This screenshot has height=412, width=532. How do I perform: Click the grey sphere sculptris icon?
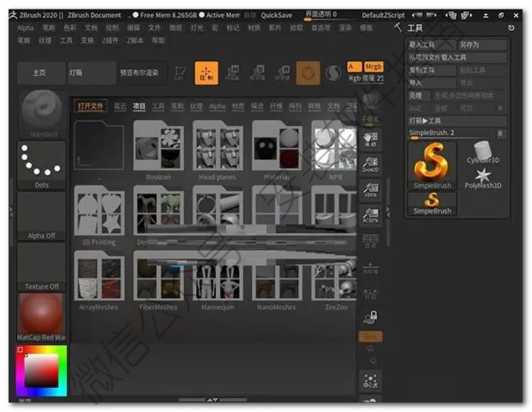tap(333, 73)
